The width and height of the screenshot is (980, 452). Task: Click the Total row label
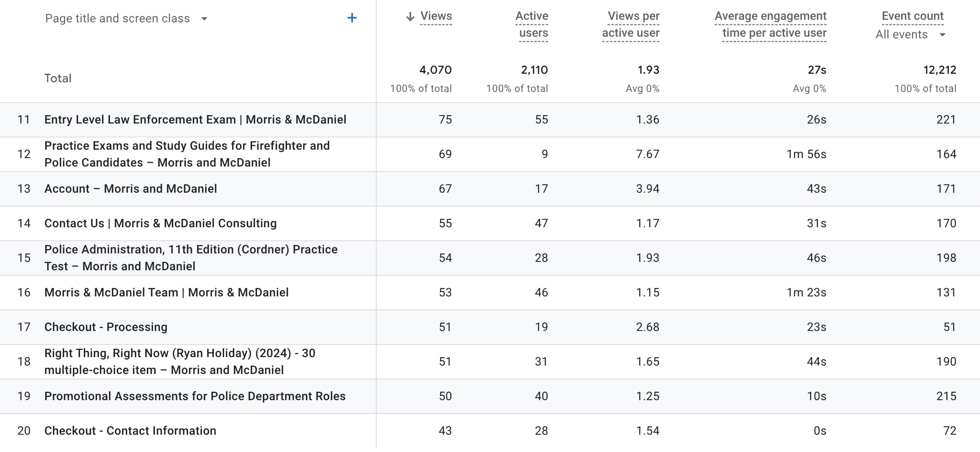tap(58, 78)
